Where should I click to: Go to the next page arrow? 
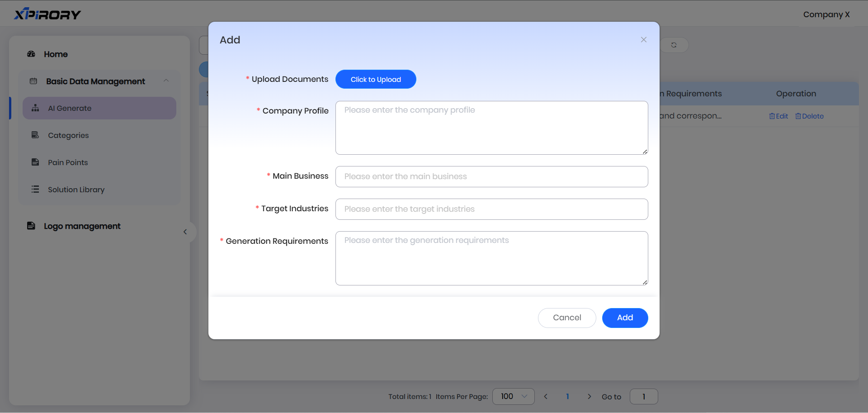tap(589, 397)
